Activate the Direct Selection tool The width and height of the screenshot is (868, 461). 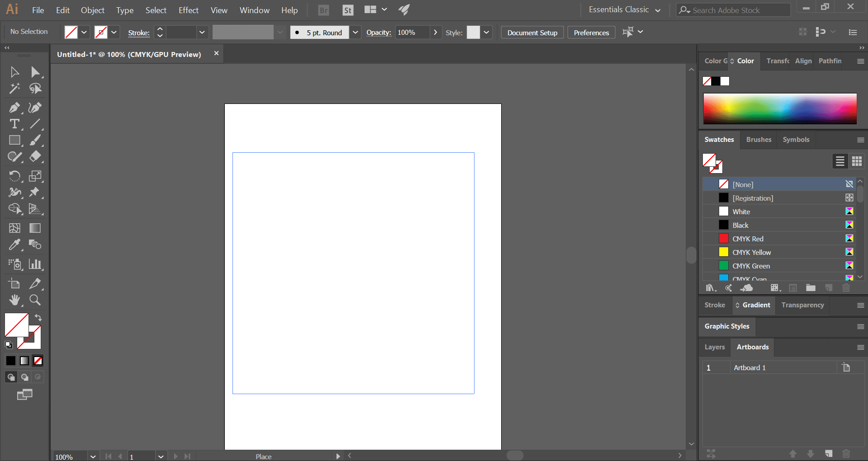pos(35,72)
